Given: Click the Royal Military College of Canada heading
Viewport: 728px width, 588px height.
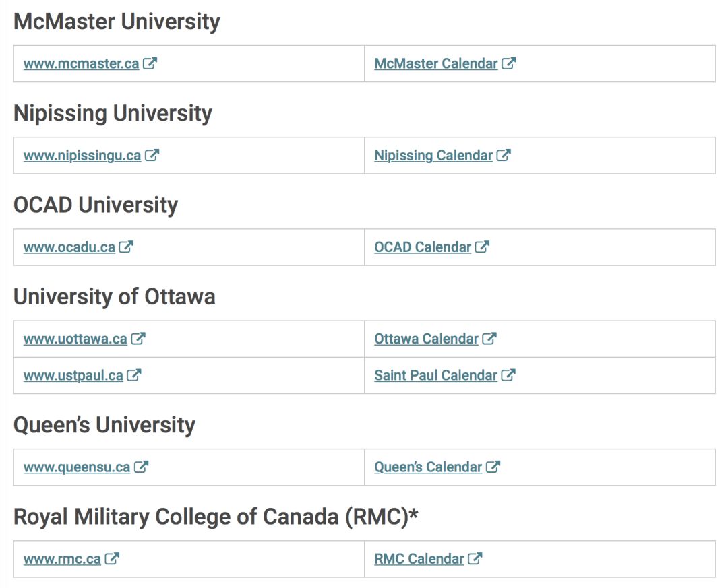Looking at the screenshot, I should 216,517.
